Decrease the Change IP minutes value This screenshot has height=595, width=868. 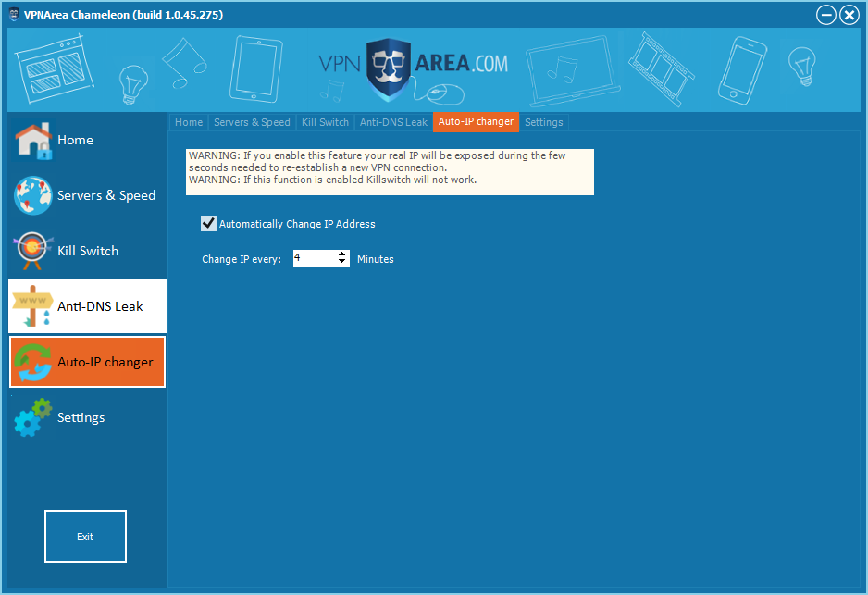tap(342, 262)
